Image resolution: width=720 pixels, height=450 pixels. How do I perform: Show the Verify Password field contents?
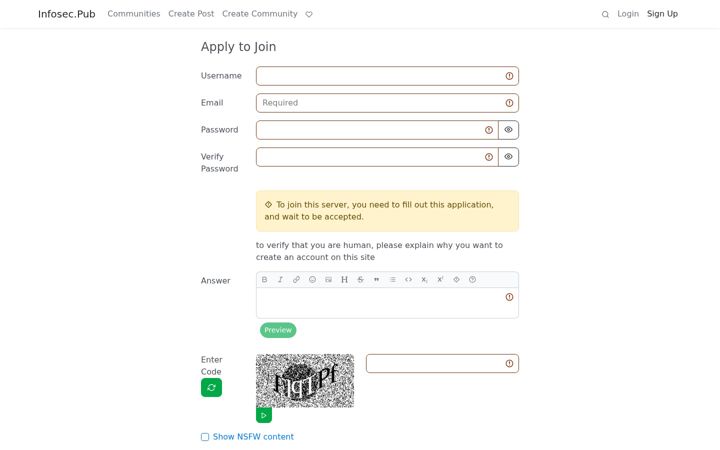tap(508, 157)
